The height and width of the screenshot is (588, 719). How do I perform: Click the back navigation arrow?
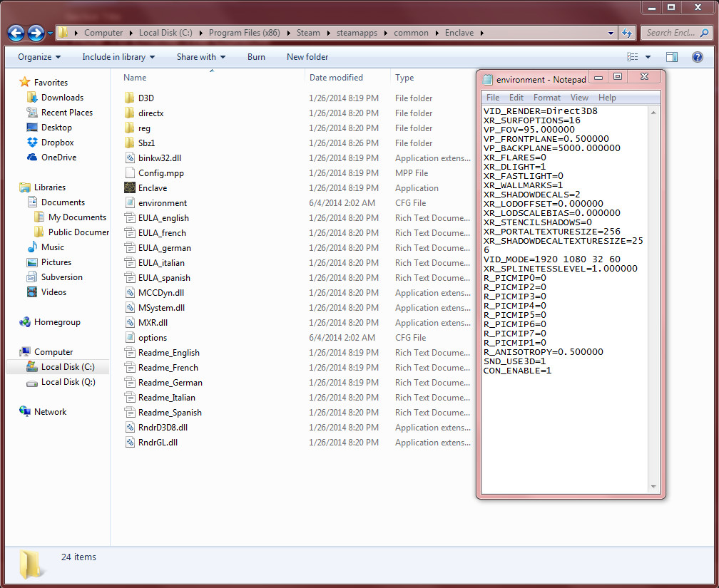pos(16,32)
